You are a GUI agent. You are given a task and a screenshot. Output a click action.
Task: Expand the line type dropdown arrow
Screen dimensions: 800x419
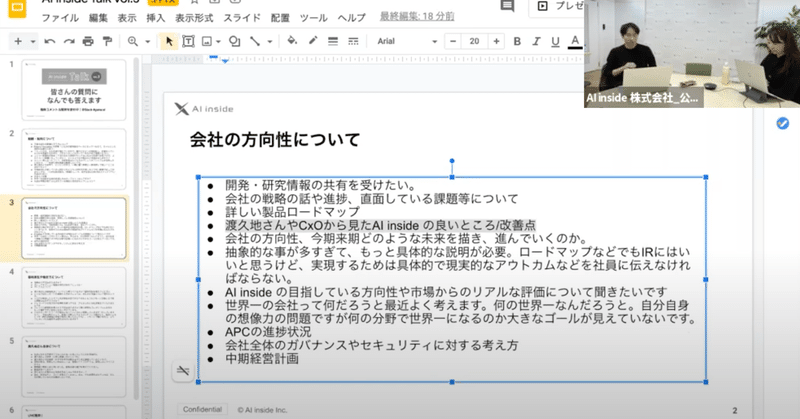click(270, 41)
